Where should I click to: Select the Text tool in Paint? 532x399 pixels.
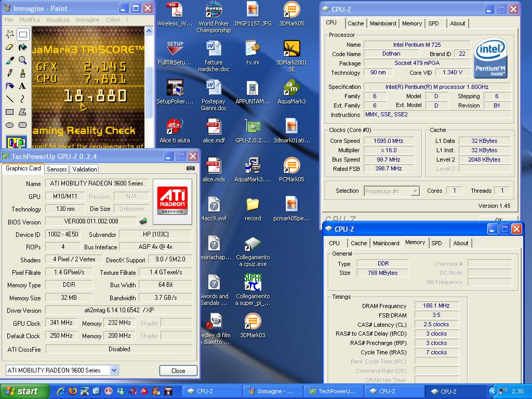tap(23, 86)
